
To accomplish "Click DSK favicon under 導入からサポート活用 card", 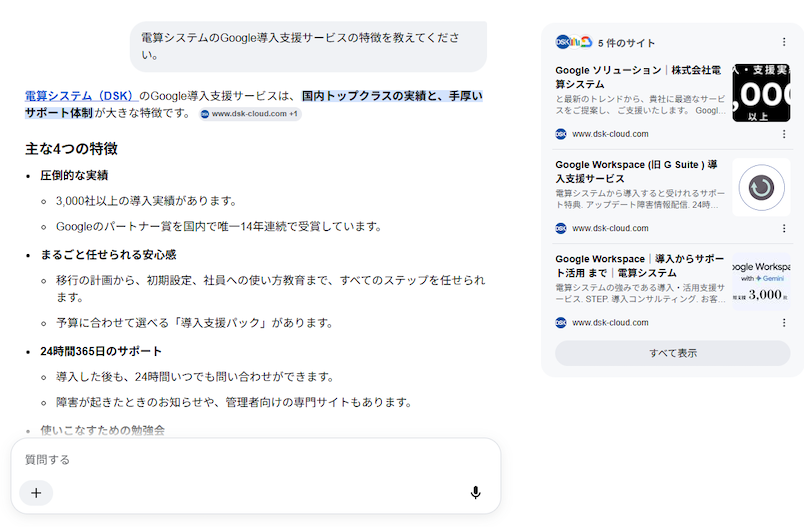I will point(561,322).
